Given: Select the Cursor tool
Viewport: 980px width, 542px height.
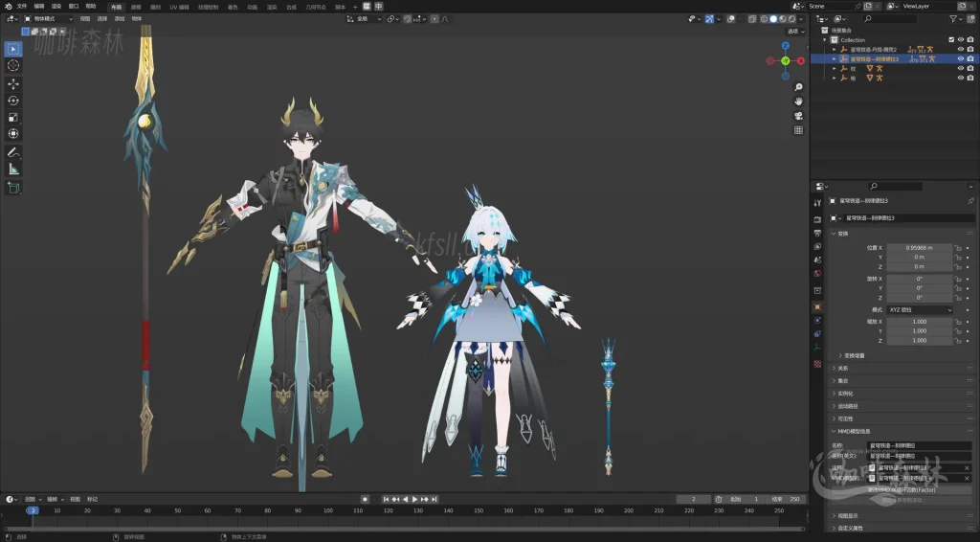Looking at the screenshot, I should pos(13,66).
